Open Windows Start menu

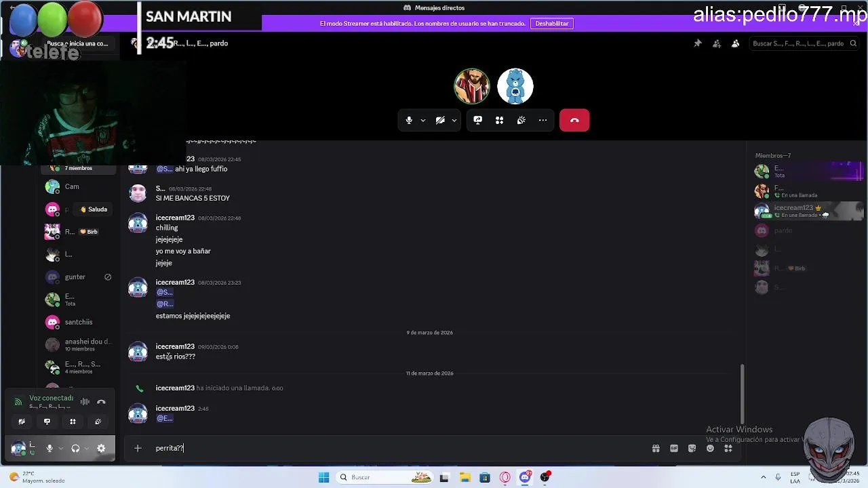click(x=323, y=477)
